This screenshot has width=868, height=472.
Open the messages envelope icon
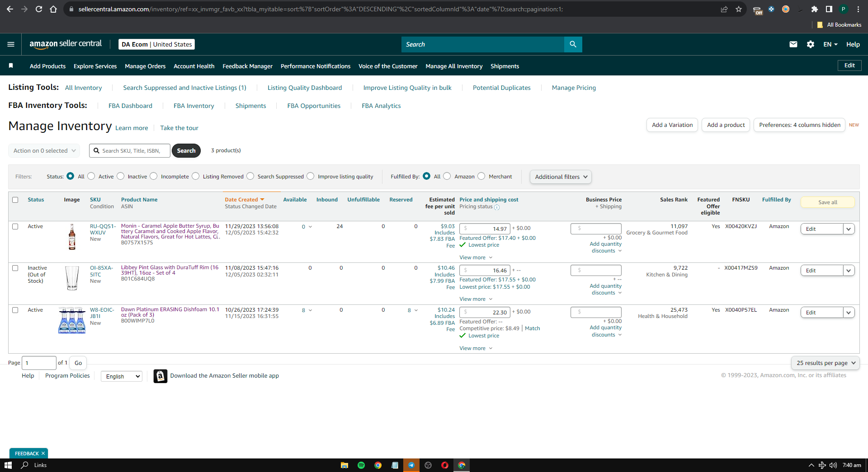793,44
